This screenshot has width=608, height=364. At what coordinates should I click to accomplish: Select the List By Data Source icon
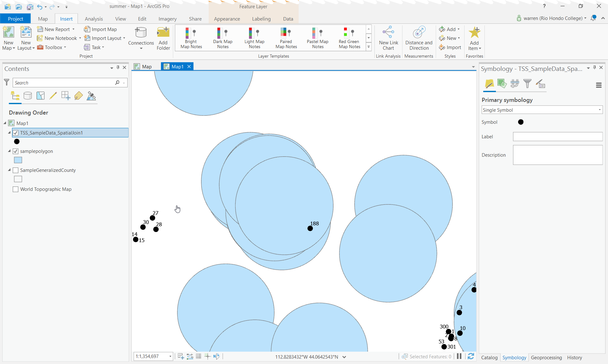(x=28, y=96)
